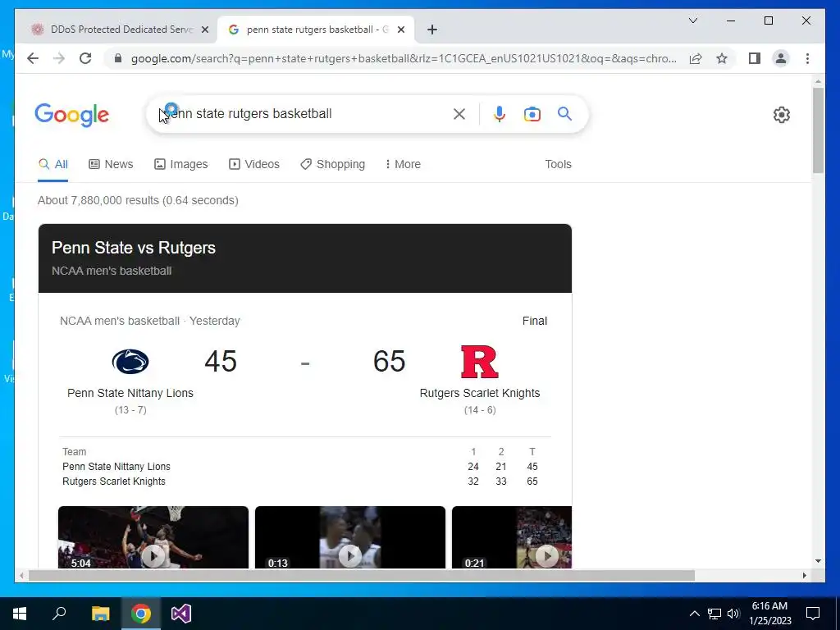Open the volume control in system tray
The width and height of the screenshot is (840, 630).
734,614
